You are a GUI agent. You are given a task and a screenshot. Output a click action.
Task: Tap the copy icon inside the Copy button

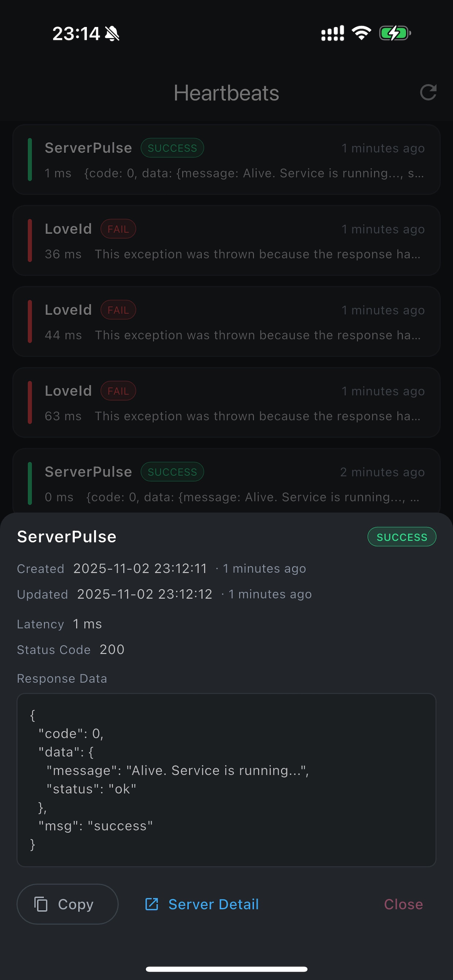(x=42, y=904)
